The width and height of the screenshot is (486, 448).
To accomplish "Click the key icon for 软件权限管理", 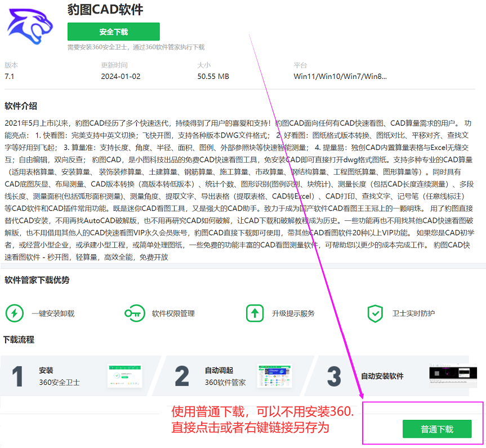I will point(135,313).
